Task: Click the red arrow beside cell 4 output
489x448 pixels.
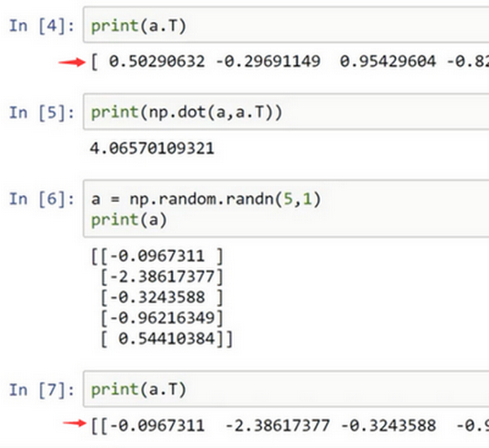Action: click(x=72, y=63)
